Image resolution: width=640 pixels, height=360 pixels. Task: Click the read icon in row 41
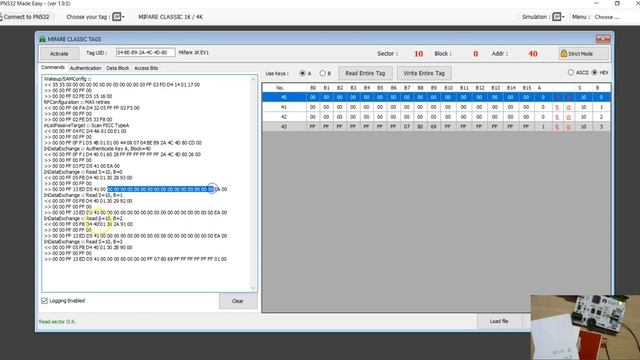tap(557, 107)
